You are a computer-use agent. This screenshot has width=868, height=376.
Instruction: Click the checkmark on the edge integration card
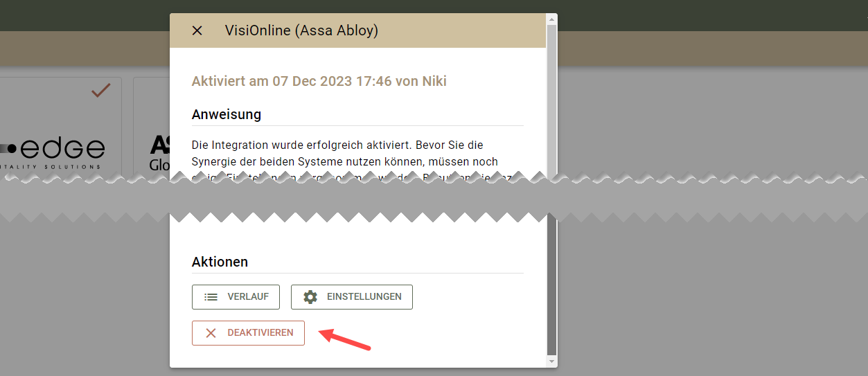101,90
